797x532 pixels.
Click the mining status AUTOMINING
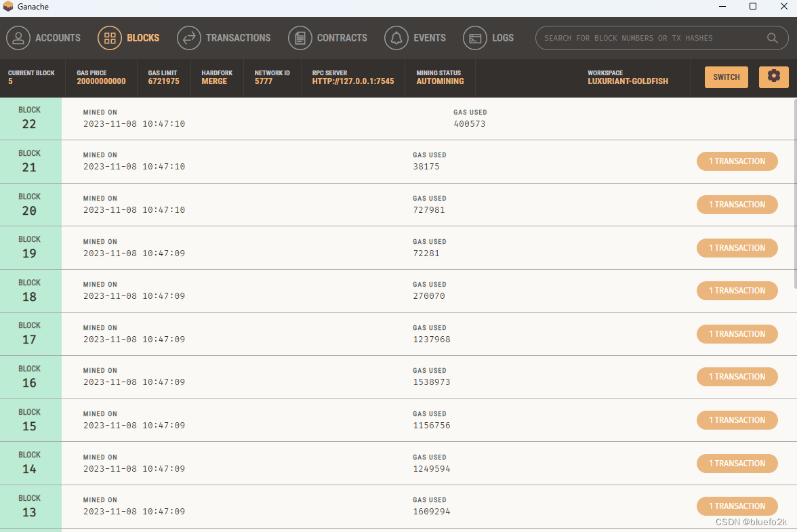[x=441, y=81]
